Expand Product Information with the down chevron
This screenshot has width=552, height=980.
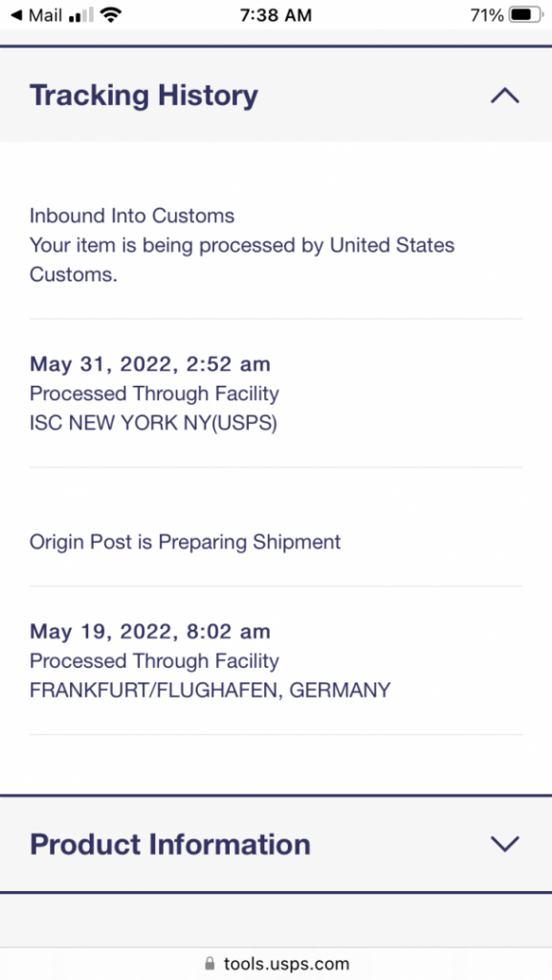(504, 844)
